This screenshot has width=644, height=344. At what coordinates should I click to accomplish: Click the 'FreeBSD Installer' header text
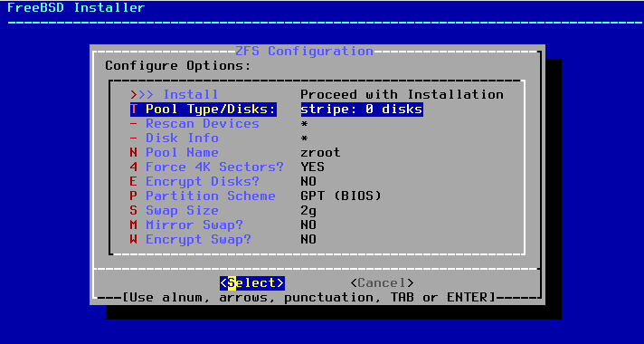coord(76,7)
